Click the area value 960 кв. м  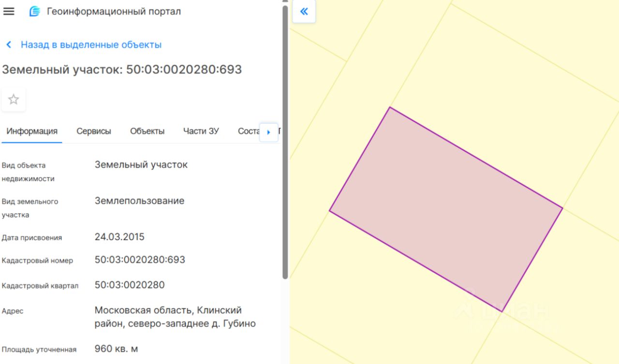coord(116,349)
